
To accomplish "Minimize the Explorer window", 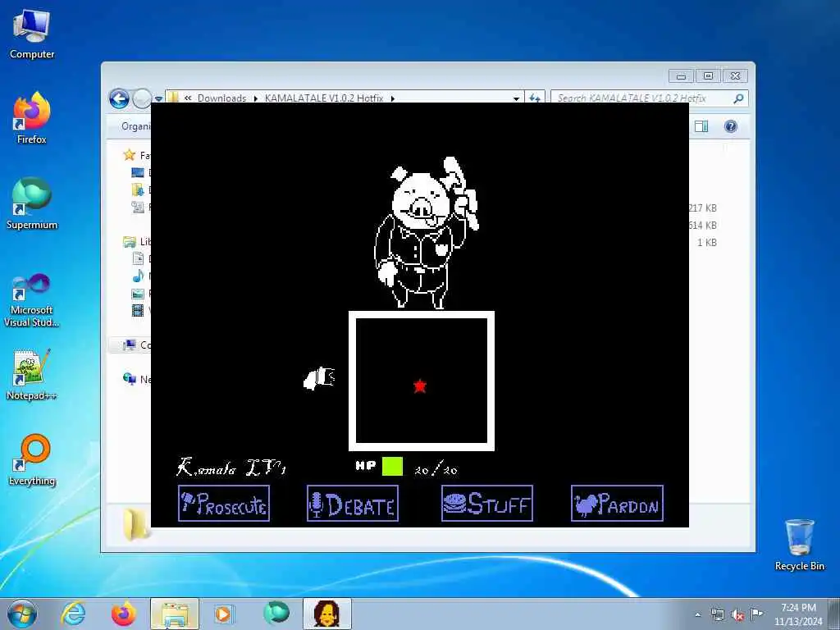I will [x=681, y=76].
